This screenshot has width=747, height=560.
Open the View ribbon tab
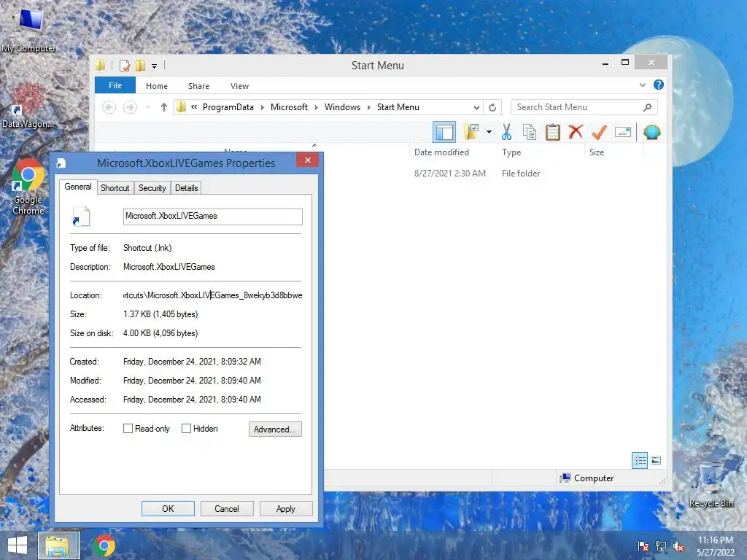239,86
